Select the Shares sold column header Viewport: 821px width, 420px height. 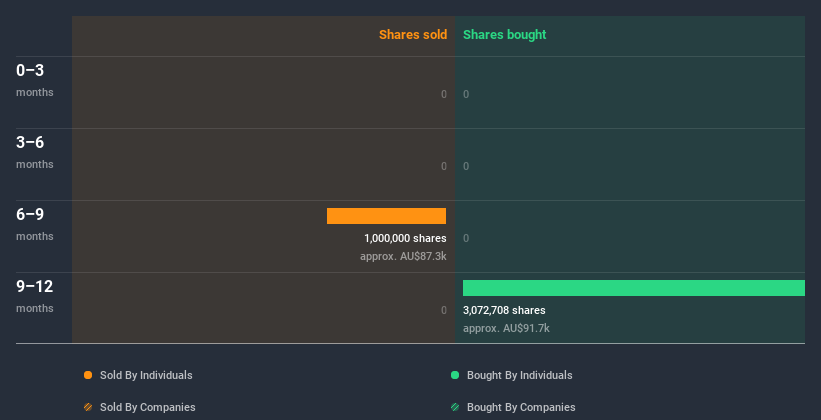pos(412,35)
